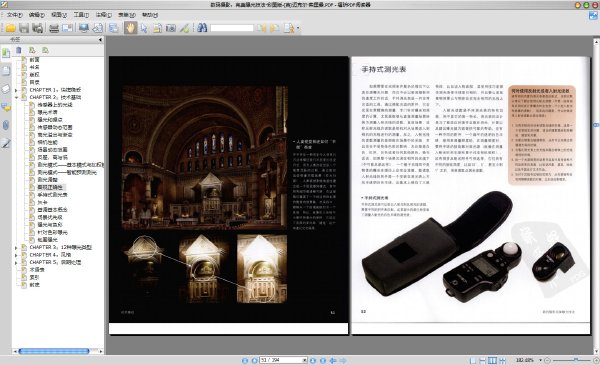Screen dimensions: 600x365
Task: Toggle two-page facing view mode
Action: [x=492, y=360]
